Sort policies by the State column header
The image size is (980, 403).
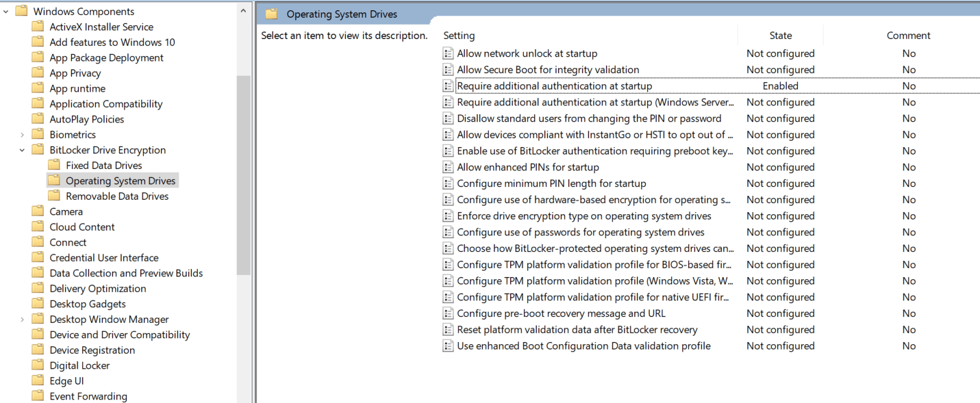pyautogui.click(x=781, y=36)
